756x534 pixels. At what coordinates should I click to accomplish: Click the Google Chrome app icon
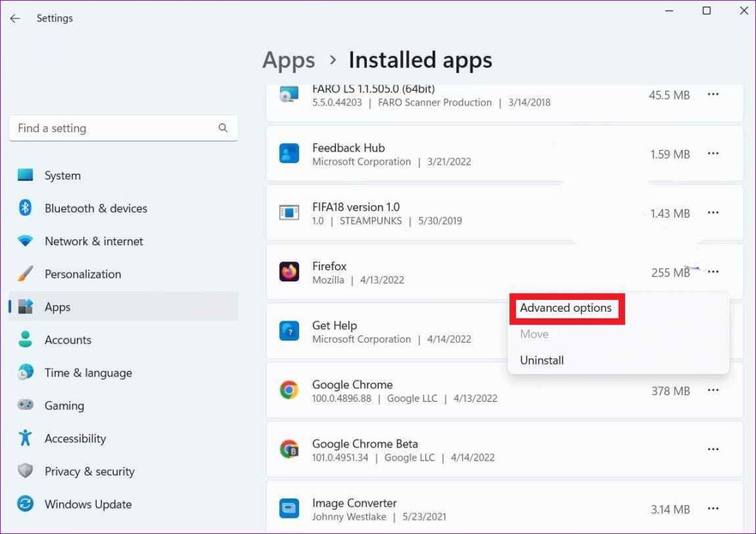[289, 390]
